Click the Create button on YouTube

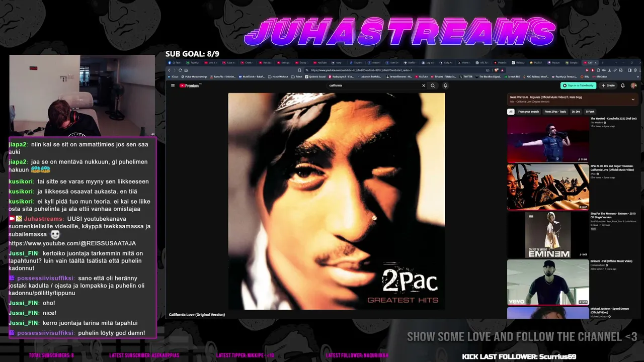(608, 85)
